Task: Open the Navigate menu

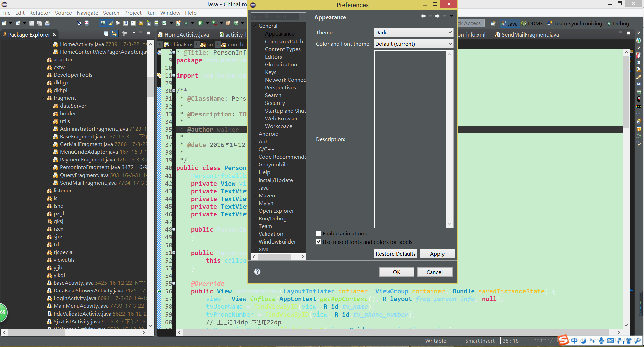Action: click(x=87, y=13)
